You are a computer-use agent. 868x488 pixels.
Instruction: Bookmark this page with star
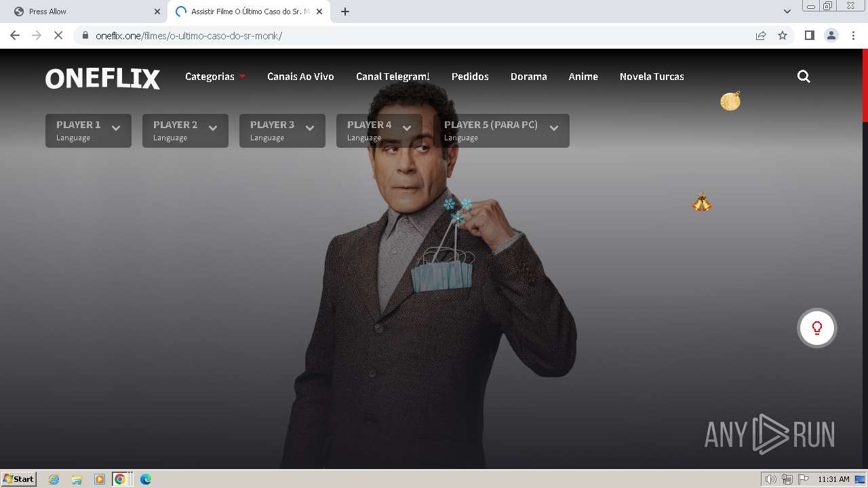[x=783, y=35]
